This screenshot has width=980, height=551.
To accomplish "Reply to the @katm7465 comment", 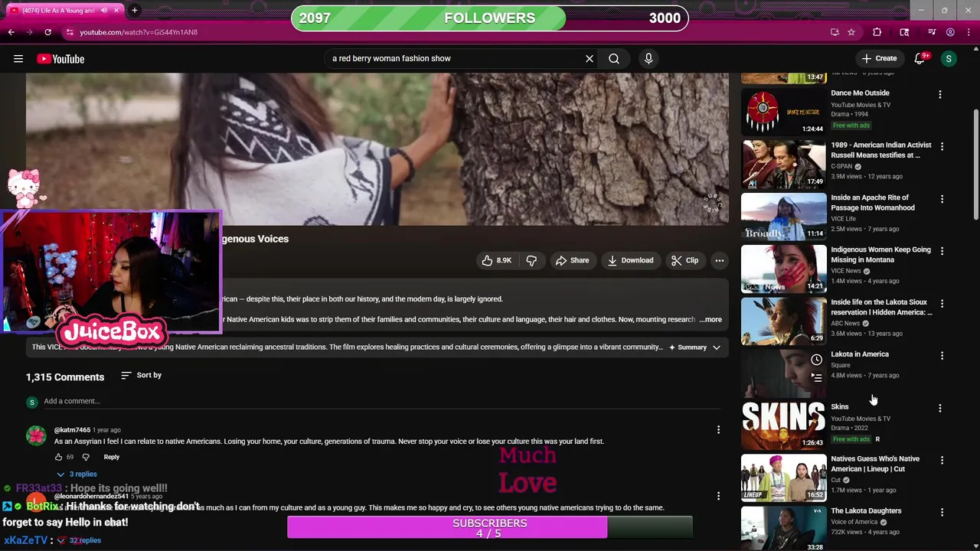I will point(111,457).
